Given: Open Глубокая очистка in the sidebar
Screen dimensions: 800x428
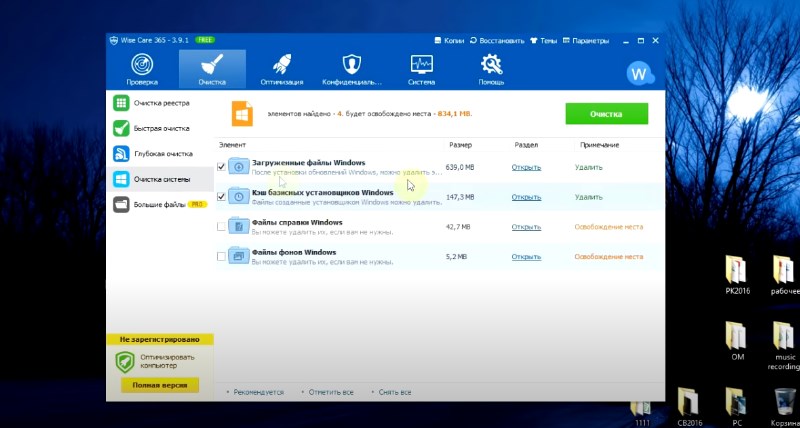Looking at the screenshot, I should [160, 154].
